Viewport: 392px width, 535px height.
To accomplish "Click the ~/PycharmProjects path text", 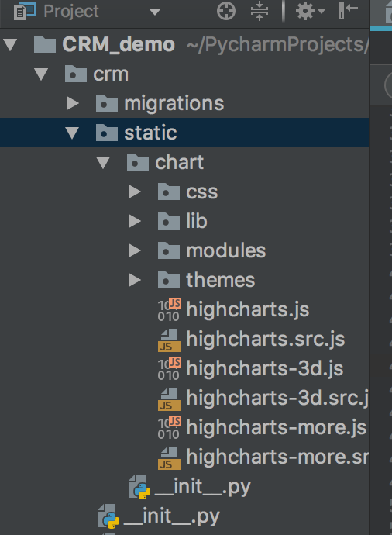I will (x=277, y=45).
